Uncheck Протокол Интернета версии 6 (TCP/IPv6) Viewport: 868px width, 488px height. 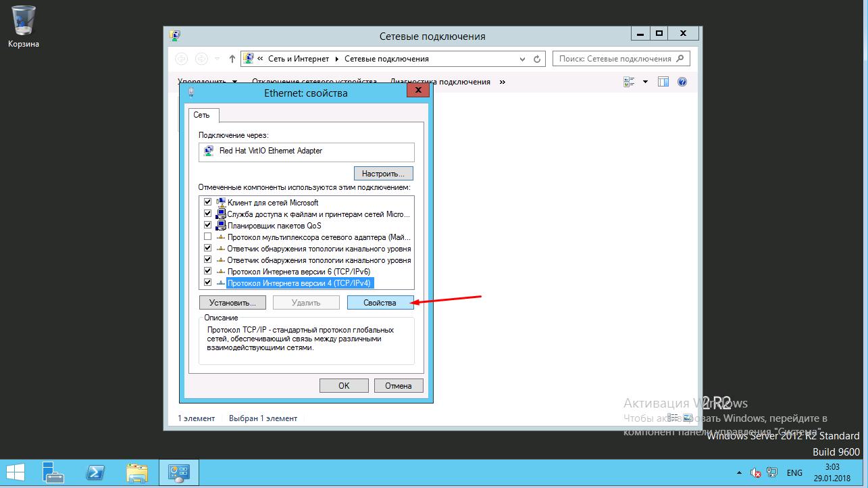click(x=207, y=271)
